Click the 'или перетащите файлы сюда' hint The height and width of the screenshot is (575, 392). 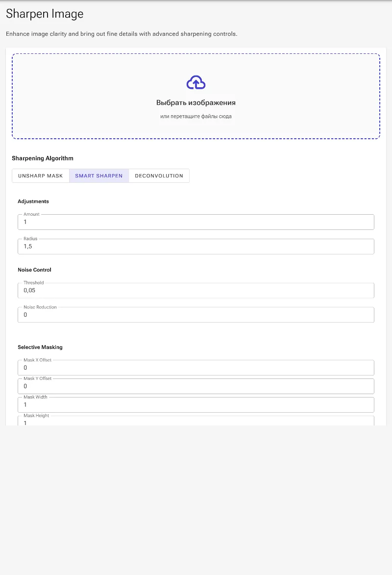coord(196,116)
